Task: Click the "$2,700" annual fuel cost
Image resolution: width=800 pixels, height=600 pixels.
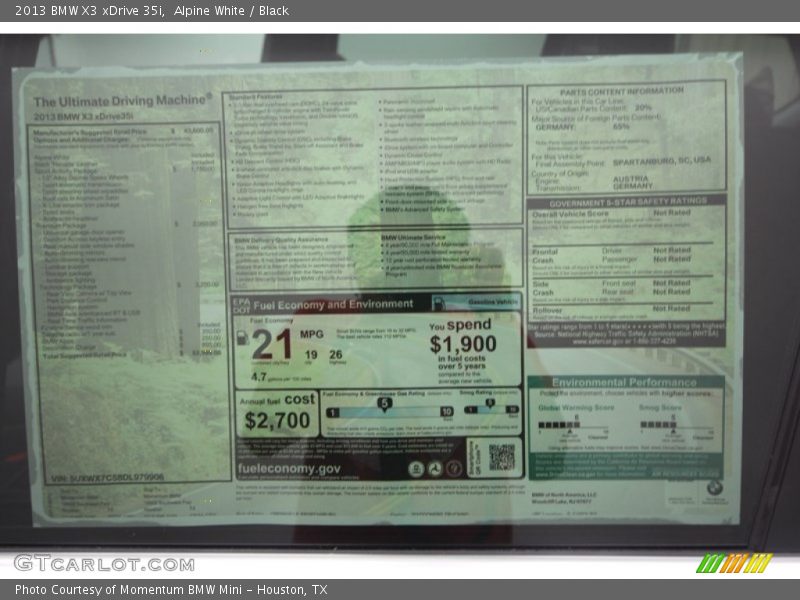Action: click(x=277, y=420)
